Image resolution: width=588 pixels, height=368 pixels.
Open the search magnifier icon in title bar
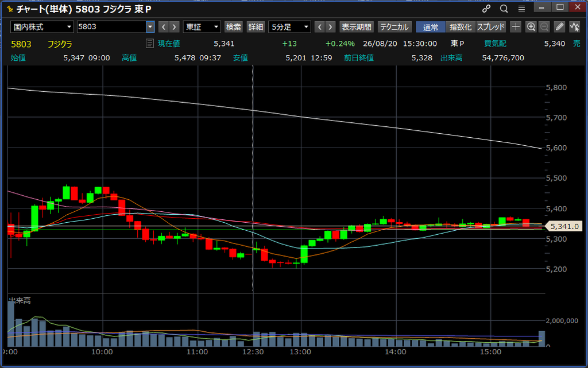pyautogui.click(x=504, y=9)
